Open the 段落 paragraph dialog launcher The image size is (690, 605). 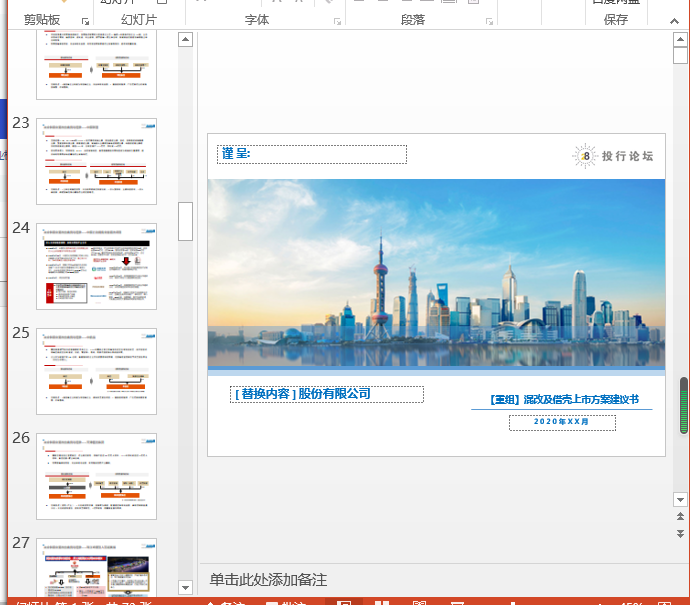click(489, 21)
